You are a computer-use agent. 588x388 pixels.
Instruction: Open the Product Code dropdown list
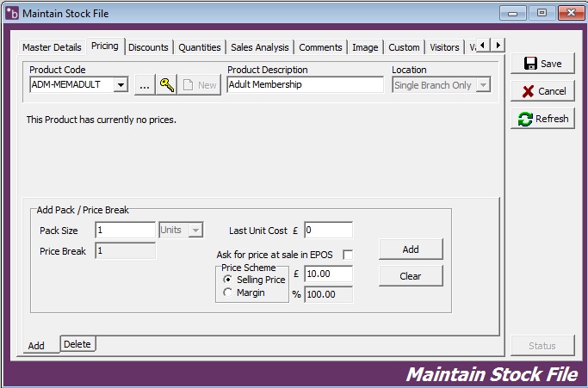point(121,85)
